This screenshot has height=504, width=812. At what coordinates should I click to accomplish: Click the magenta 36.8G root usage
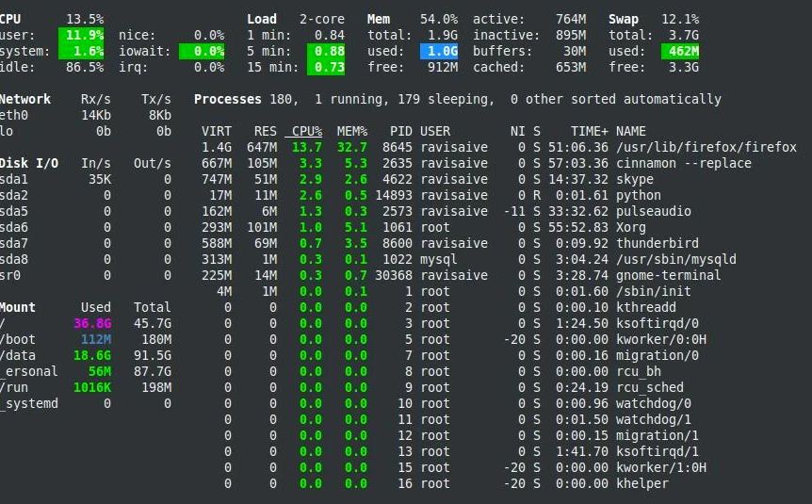[92, 324]
